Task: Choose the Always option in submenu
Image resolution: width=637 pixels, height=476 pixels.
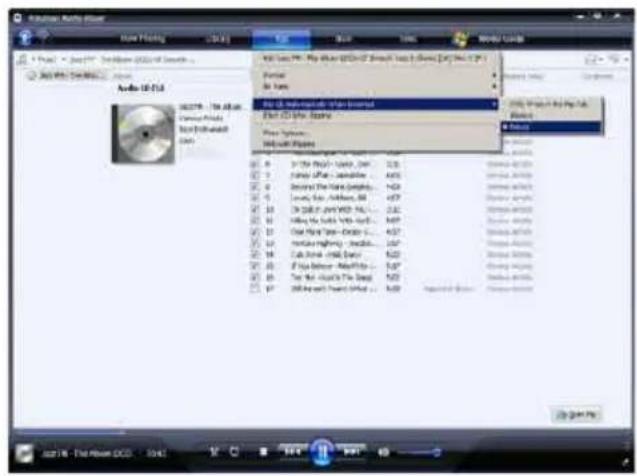Action: pyautogui.click(x=551, y=116)
